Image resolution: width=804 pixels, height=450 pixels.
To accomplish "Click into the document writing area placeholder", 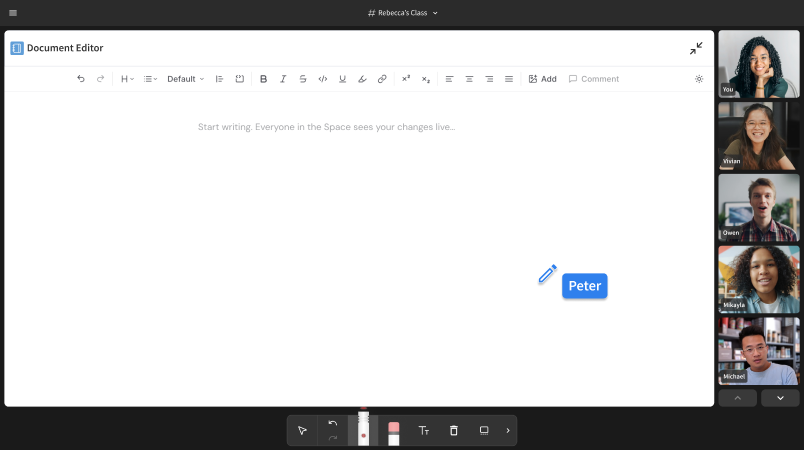I will [327, 127].
